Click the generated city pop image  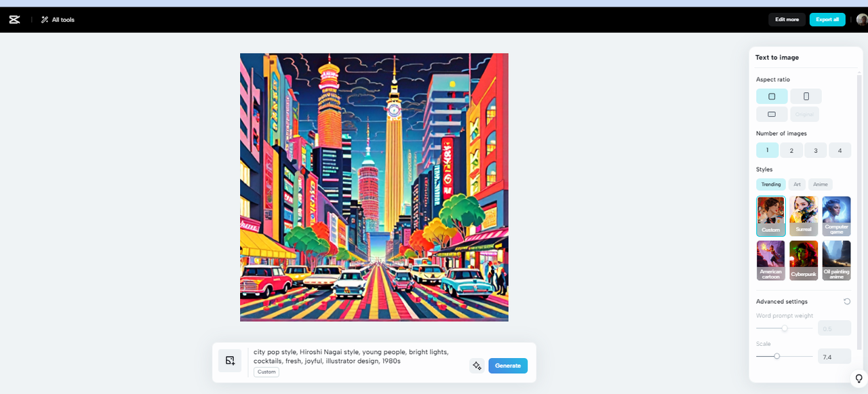[374, 187]
